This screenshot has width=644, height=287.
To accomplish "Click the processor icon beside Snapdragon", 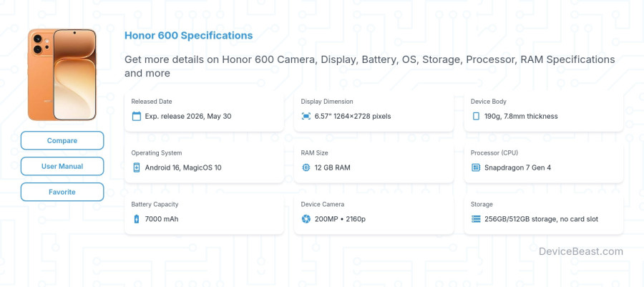I will coord(476,167).
